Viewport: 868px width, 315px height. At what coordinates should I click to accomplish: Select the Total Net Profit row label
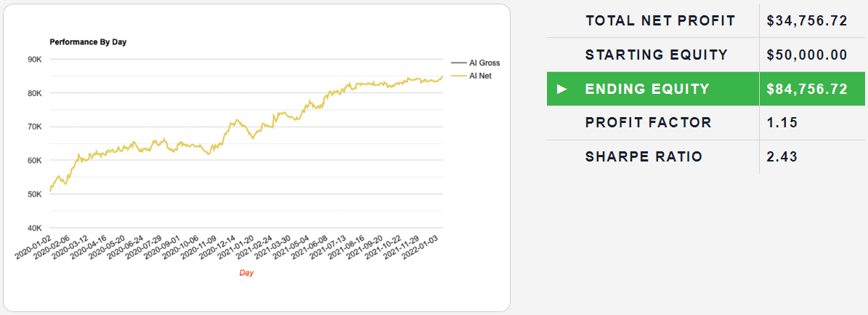[x=660, y=20]
